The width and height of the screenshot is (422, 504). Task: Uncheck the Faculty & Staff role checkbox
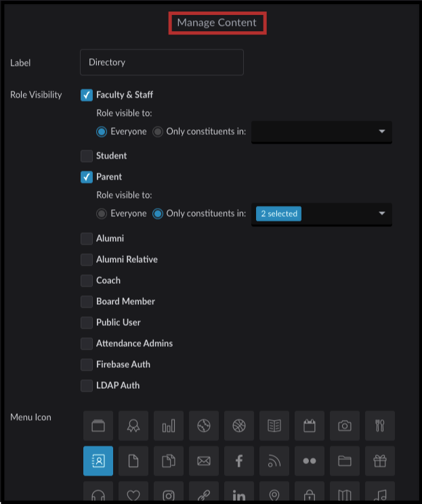click(87, 95)
